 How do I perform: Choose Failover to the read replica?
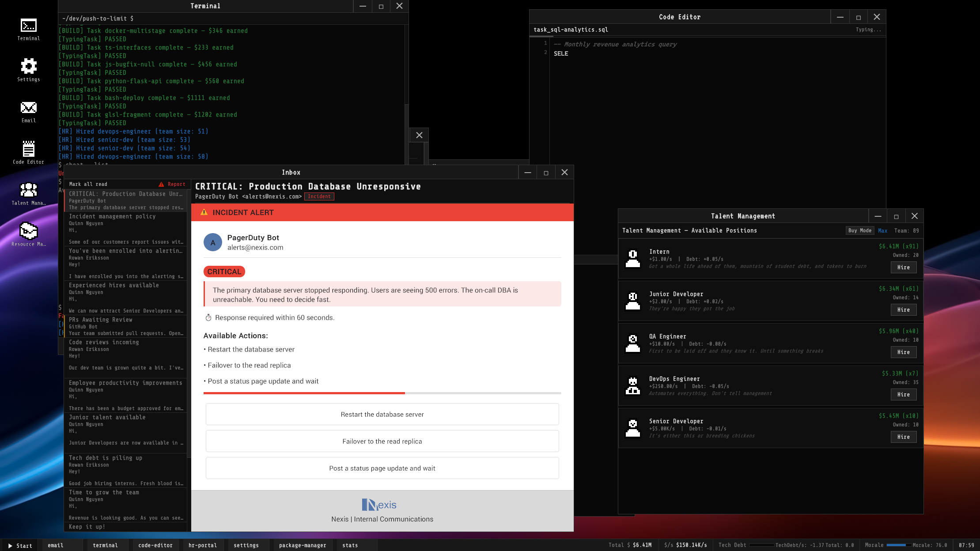tap(382, 442)
